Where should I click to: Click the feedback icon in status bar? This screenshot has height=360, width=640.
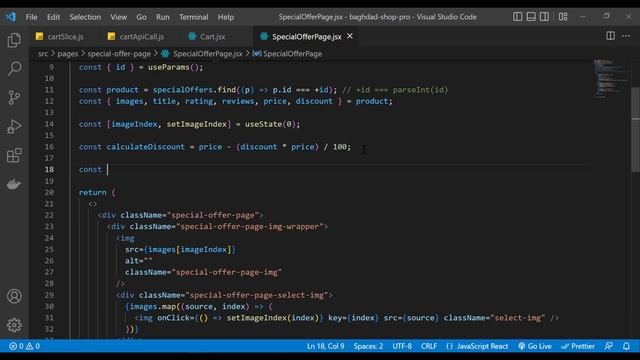[x=608, y=346]
